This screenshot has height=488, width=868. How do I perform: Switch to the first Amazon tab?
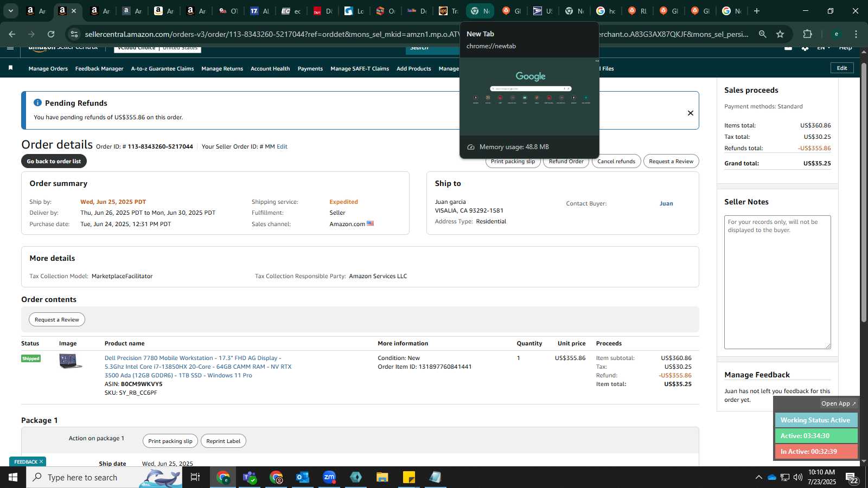coord(36,11)
